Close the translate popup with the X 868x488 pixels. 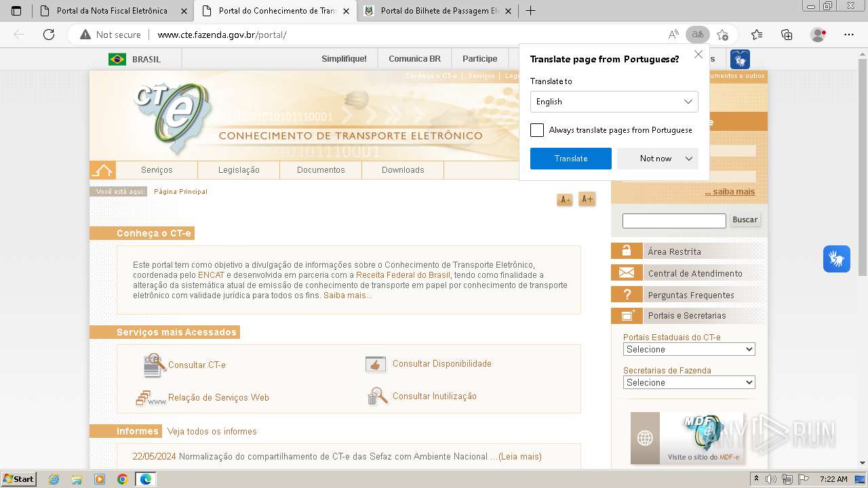pos(698,55)
